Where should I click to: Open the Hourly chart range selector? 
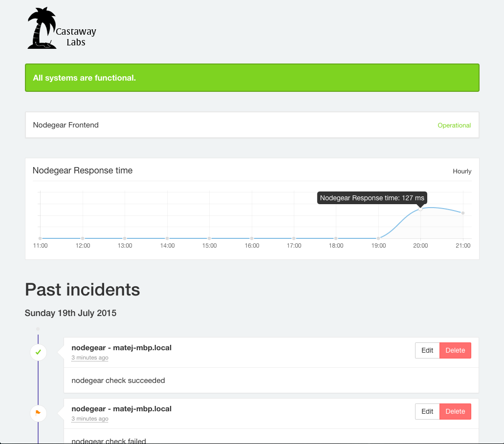point(462,171)
